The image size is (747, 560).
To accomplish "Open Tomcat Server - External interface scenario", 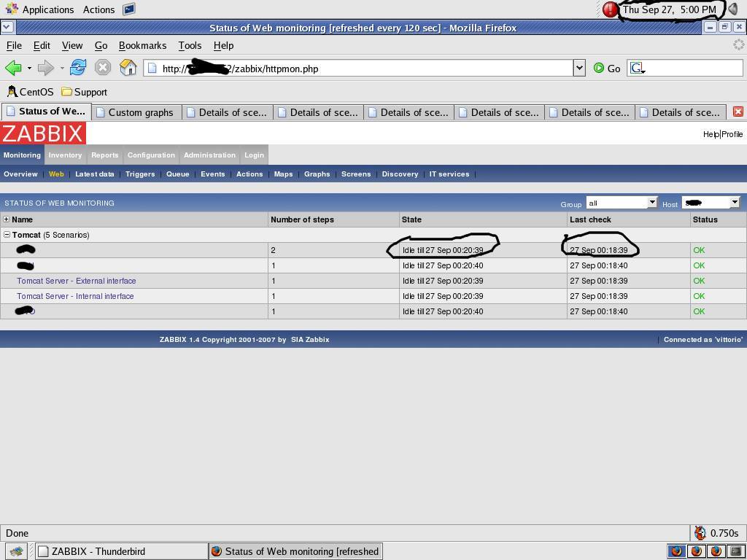I will coord(76,281).
